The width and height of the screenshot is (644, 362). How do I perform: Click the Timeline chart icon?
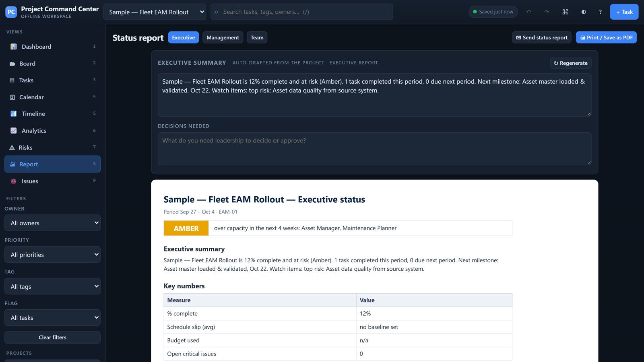tap(13, 114)
